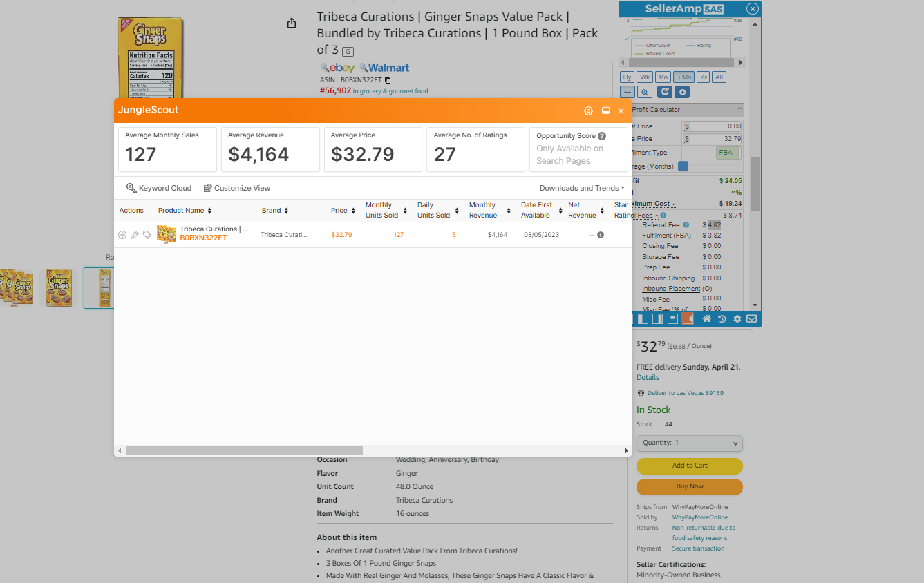
Task: Switch SellerAmp to top floating layout
Action: click(672, 318)
